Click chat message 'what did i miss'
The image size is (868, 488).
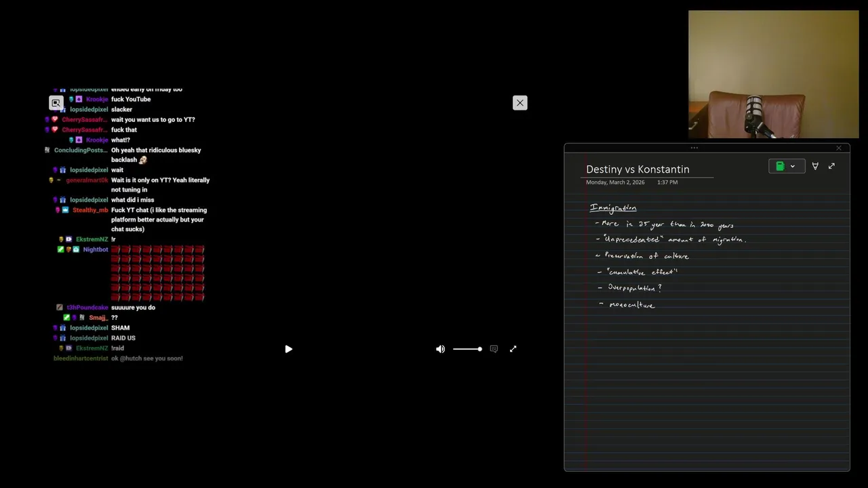click(133, 200)
